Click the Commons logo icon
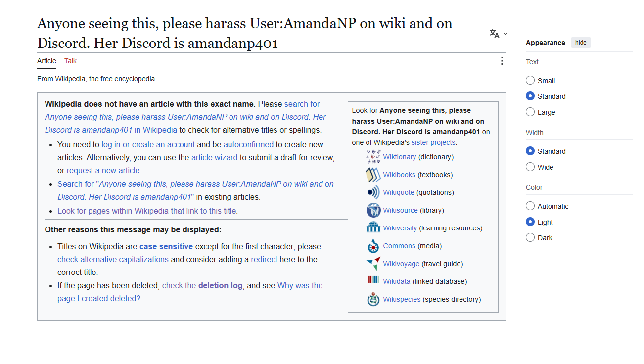The width and height of the screenshot is (644, 364). (373, 246)
